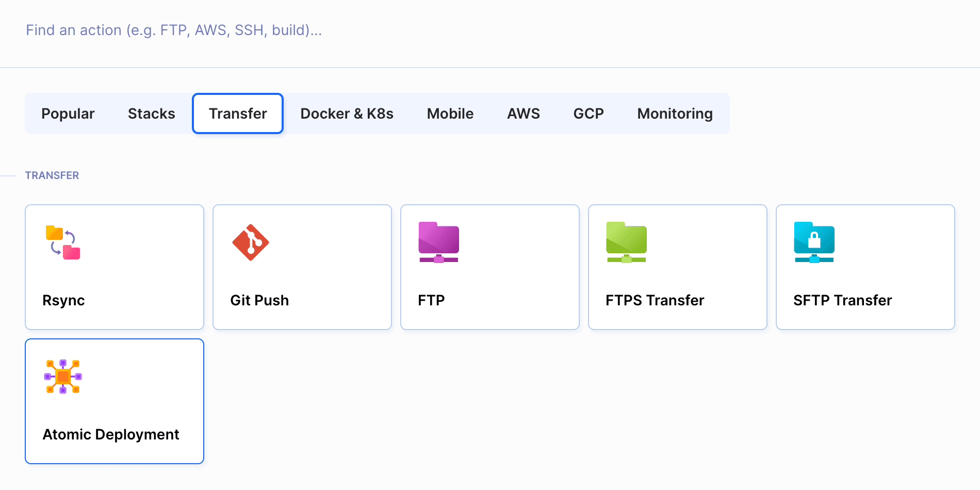Image resolution: width=980 pixels, height=490 pixels.
Task: Click the green FTPS Transfer icon
Action: (x=626, y=242)
